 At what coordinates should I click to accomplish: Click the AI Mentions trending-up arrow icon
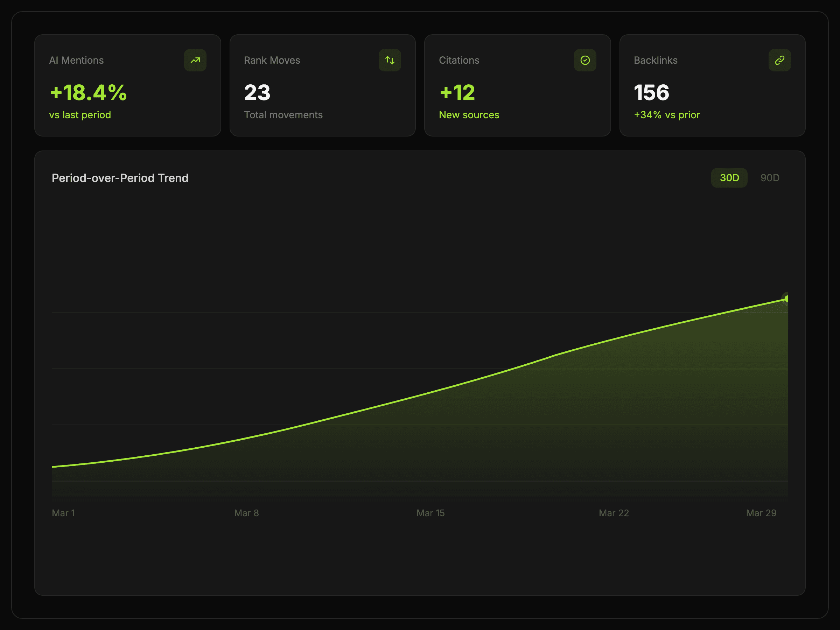[195, 60]
